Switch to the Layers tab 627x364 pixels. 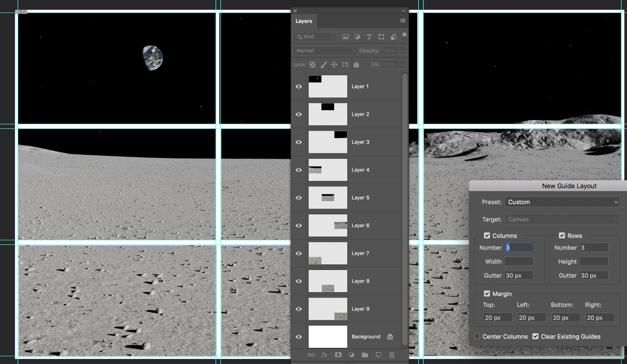[304, 21]
